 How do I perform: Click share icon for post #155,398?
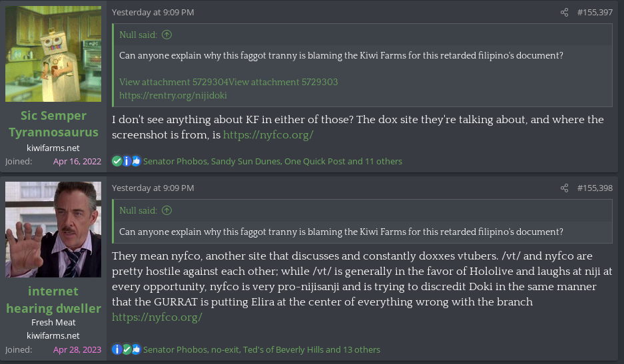[x=565, y=188]
